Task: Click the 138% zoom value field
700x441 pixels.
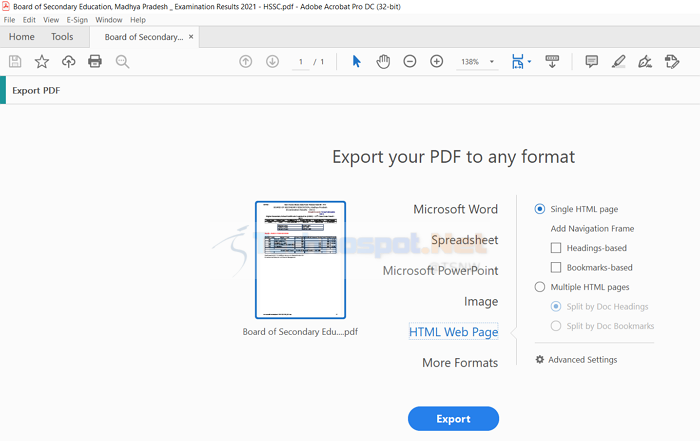Action: click(470, 62)
